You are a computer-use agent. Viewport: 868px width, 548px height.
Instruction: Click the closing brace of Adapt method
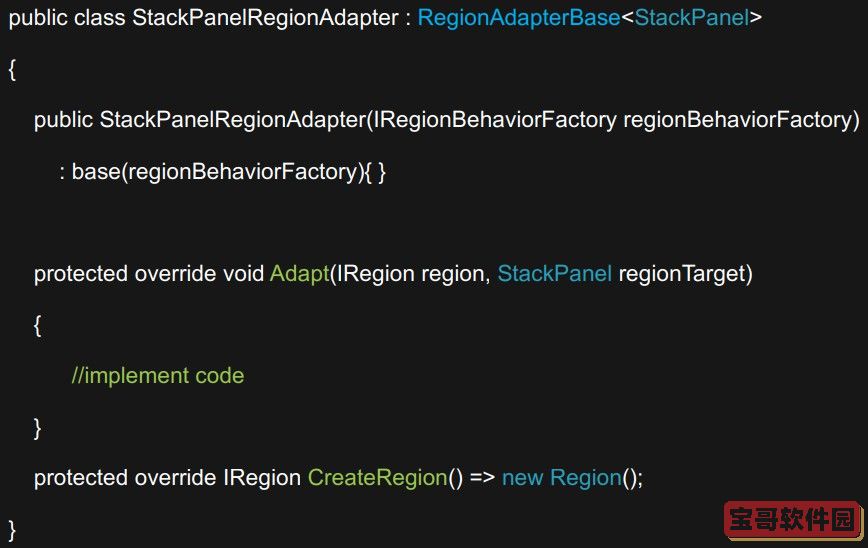tap(38, 428)
